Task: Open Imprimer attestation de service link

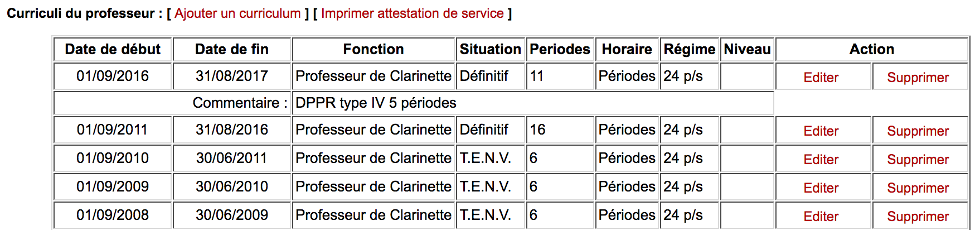Action: tap(412, 13)
